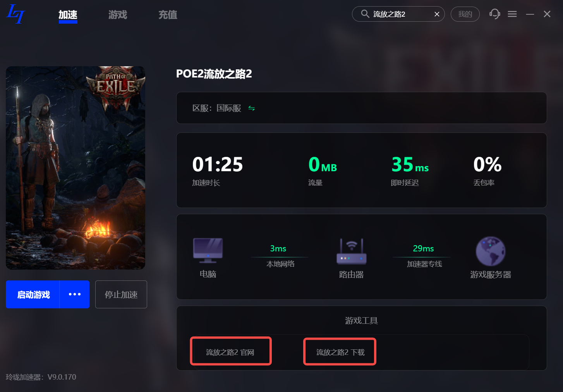Viewport: 563px width, 392px height.
Task: Open the 流放之路2 下载 link
Action: pyautogui.click(x=340, y=352)
